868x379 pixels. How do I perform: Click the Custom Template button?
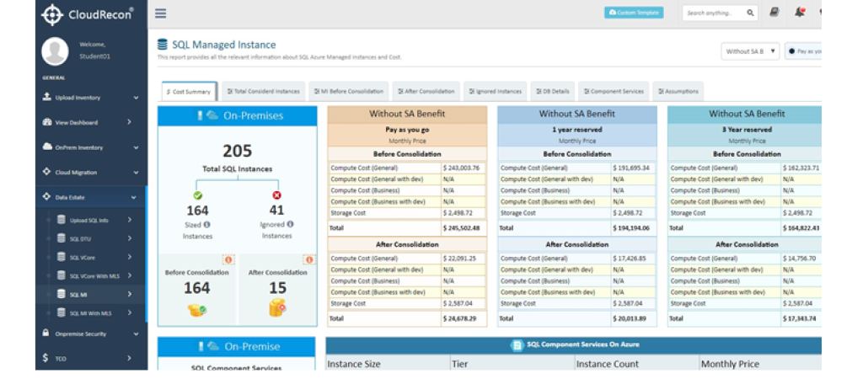[x=634, y=13]
